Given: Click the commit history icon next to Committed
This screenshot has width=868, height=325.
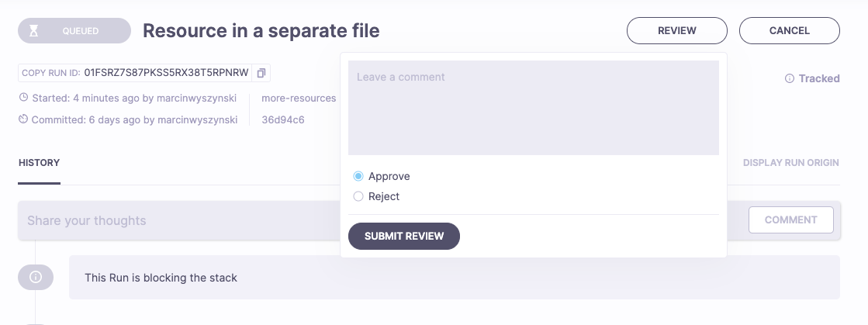Looking at the screenshot, I should [x=24, y=119].
